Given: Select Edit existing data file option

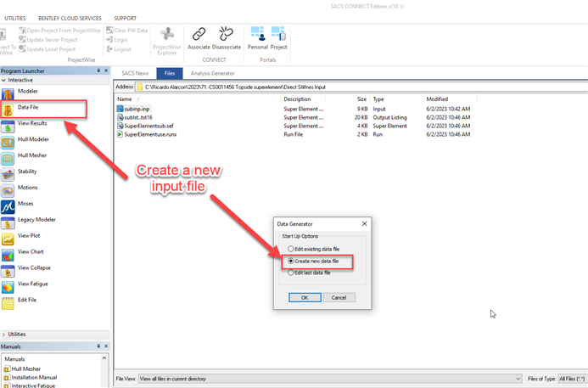Looking at the screenshot, I should (x=291, y=249).
